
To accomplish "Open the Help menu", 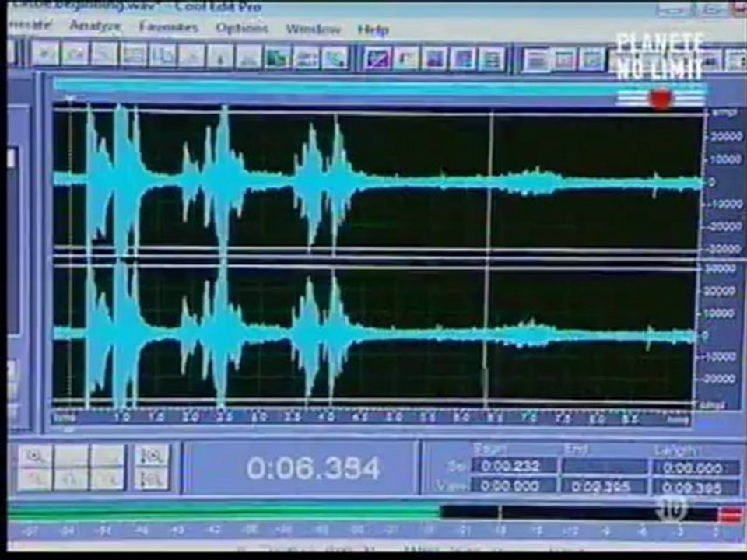I will [x=373, y=30].
